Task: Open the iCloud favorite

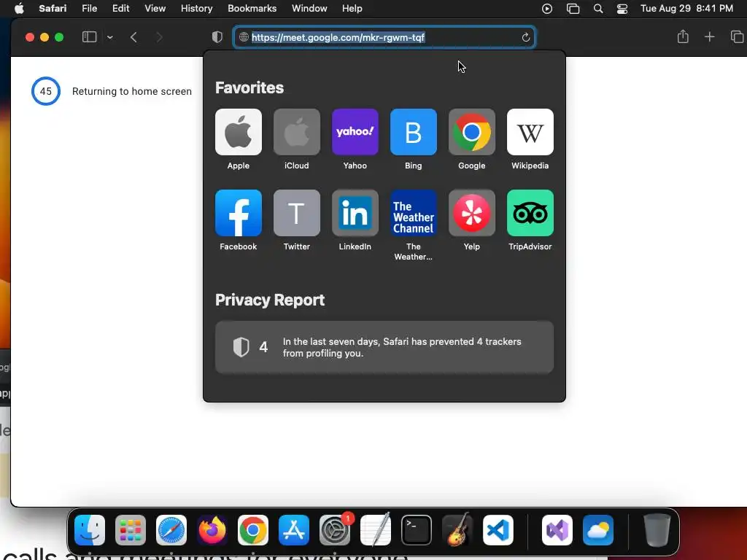Action: (297, 132)
